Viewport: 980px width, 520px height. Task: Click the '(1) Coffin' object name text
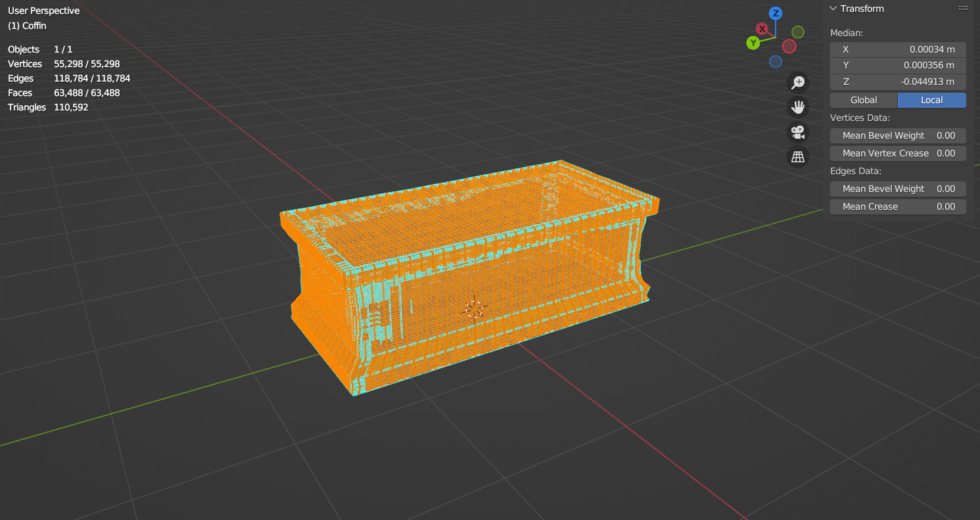click(x=27, y=26)
